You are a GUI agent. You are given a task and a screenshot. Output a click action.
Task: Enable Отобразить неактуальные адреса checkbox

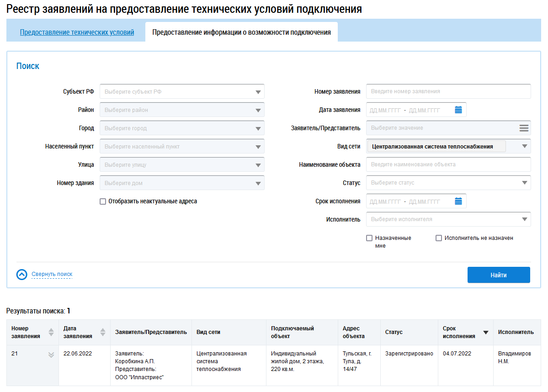103,201
